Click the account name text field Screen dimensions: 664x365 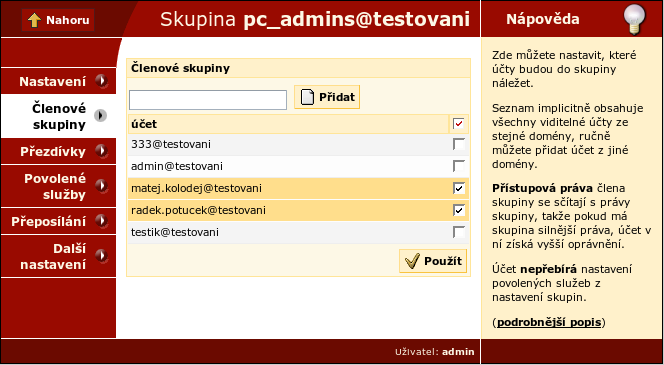point(208,100)
